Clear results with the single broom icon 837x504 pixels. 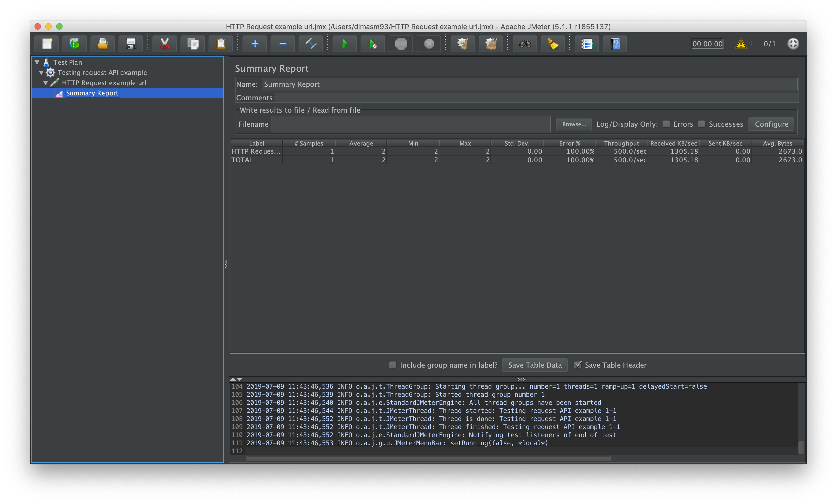pyautogui.click(x=463, y=44)
